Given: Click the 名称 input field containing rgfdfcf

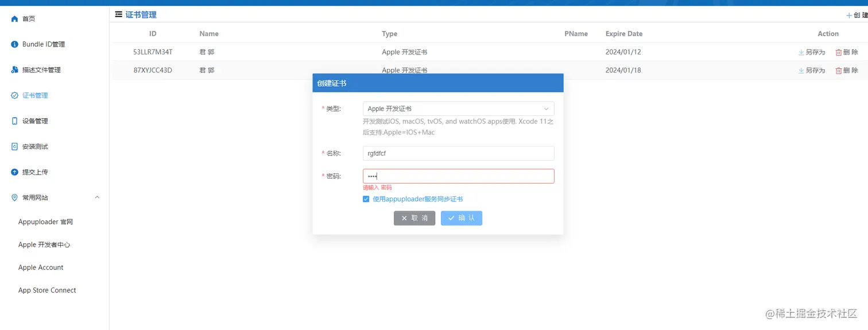Looking at the screenshot, I should (458, 153).
